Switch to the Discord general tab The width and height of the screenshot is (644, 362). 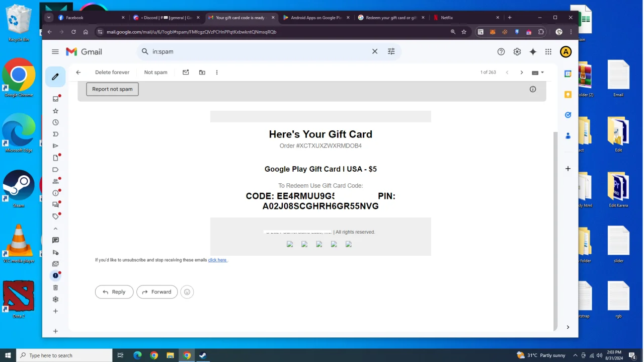coord(166,18)
